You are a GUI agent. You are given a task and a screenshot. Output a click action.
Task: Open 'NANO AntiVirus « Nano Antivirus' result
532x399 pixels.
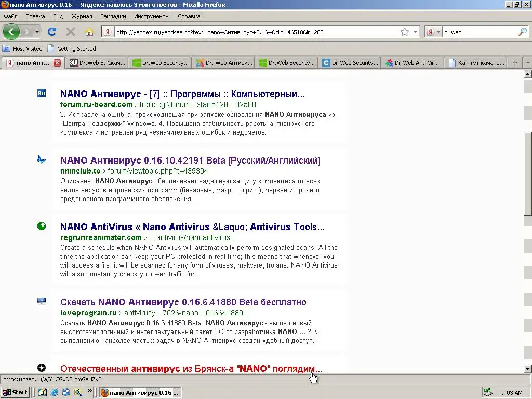pyautogui.click(x=192, y=227)
